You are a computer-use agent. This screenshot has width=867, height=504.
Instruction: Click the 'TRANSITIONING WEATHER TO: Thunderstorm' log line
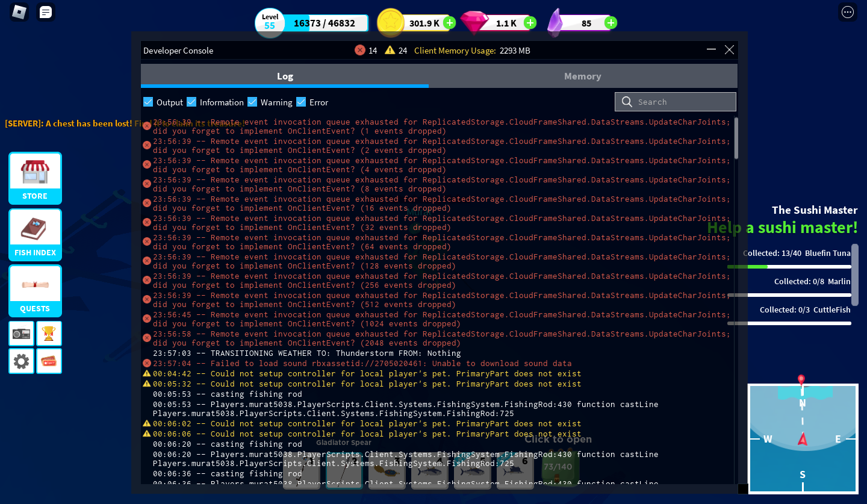[x=307, y=353]
